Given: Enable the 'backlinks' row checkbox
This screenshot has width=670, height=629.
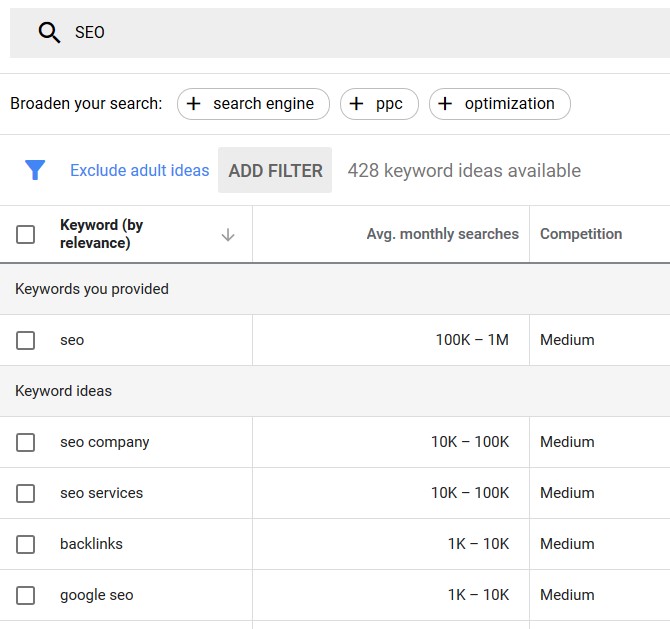Looking at the screenshot, I should 26,545.
